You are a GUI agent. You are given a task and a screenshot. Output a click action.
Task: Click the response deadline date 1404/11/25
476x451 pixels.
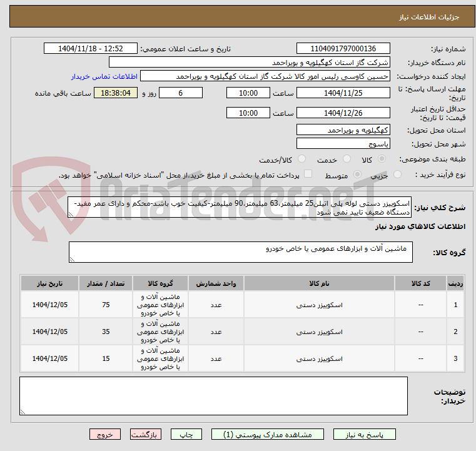pyautogui.click(x=343, y=93)
